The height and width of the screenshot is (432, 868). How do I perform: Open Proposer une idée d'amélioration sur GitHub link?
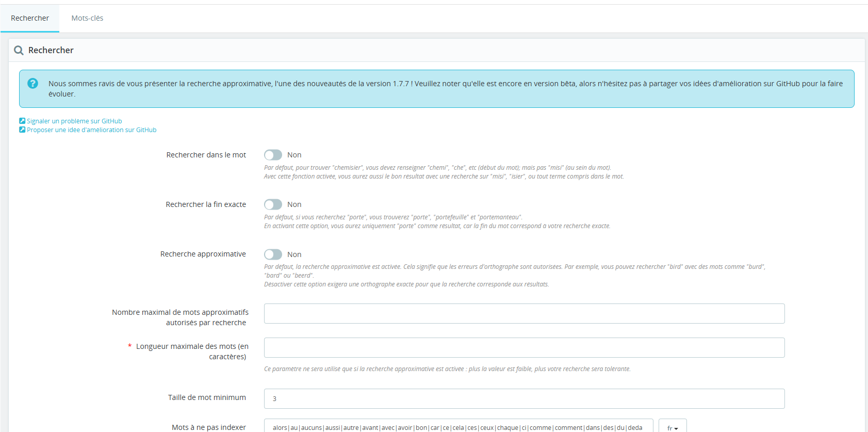[92, 130]
